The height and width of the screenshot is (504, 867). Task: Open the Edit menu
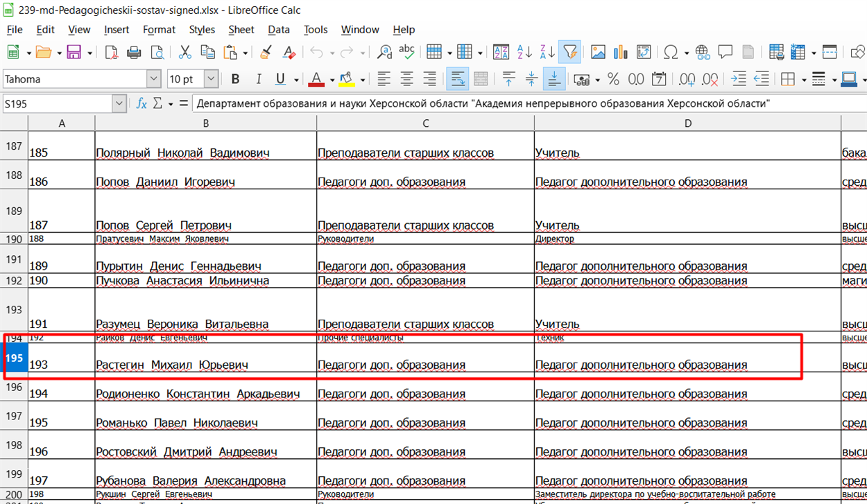46,30
